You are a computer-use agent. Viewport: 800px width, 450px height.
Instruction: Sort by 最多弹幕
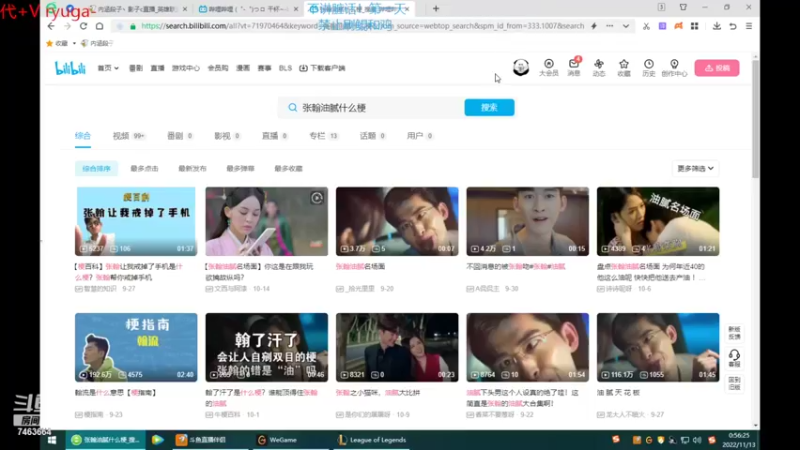coord(240,168)
